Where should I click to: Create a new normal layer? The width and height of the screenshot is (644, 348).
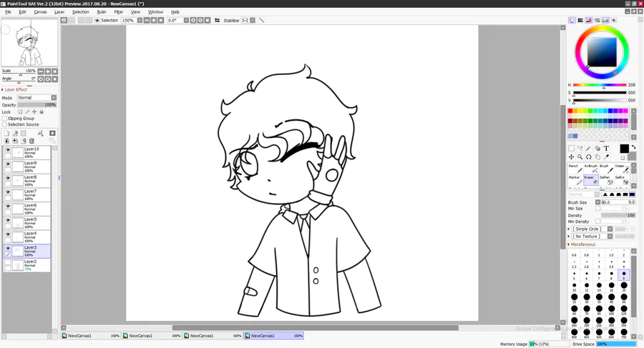(x=6, y=133)
